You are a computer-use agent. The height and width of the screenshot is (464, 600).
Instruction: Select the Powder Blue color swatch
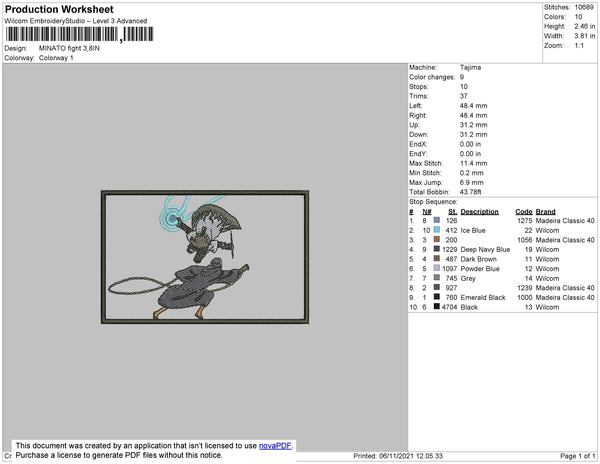[x=437, y=268]
